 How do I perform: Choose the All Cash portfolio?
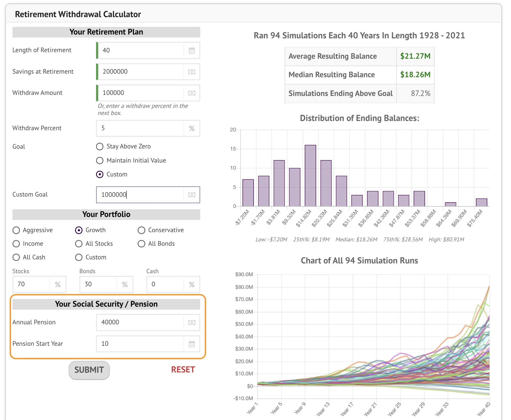[16, 257]
